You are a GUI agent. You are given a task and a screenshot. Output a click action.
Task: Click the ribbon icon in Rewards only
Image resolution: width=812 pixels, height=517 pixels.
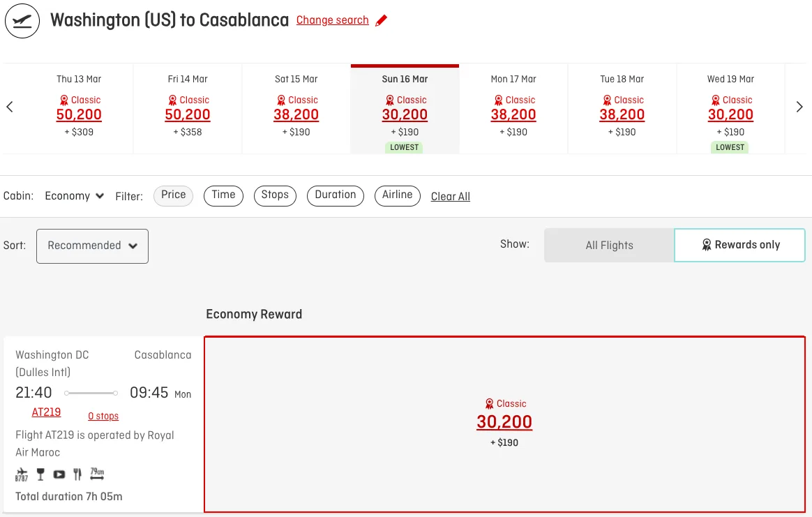pyautogui.click(x=707, y=244)
